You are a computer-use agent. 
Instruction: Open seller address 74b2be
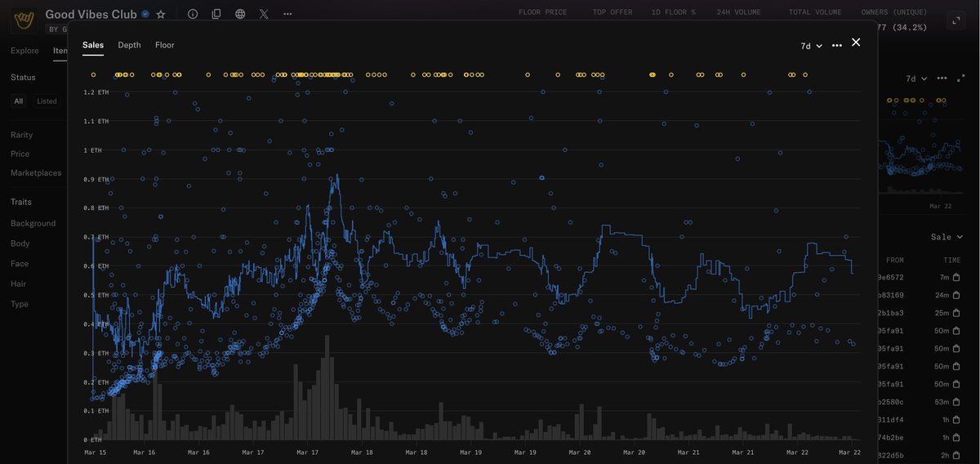point(890,438)
